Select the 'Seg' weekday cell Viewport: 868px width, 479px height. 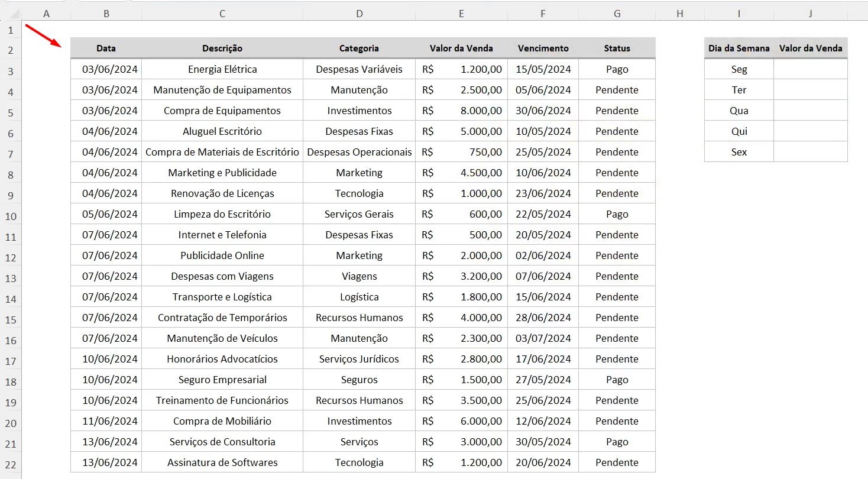point(739,69)
